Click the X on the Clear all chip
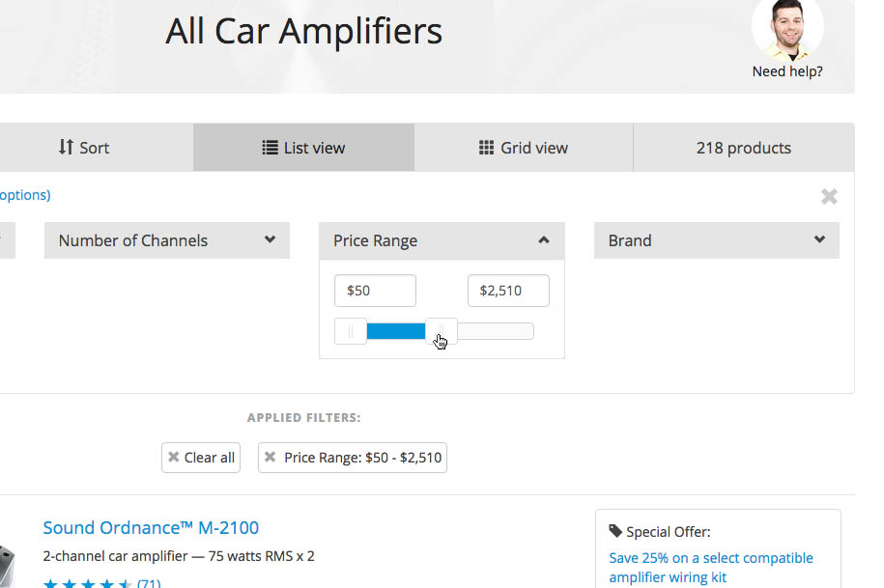This screenshot has width=884, height=588. [174, 457]
